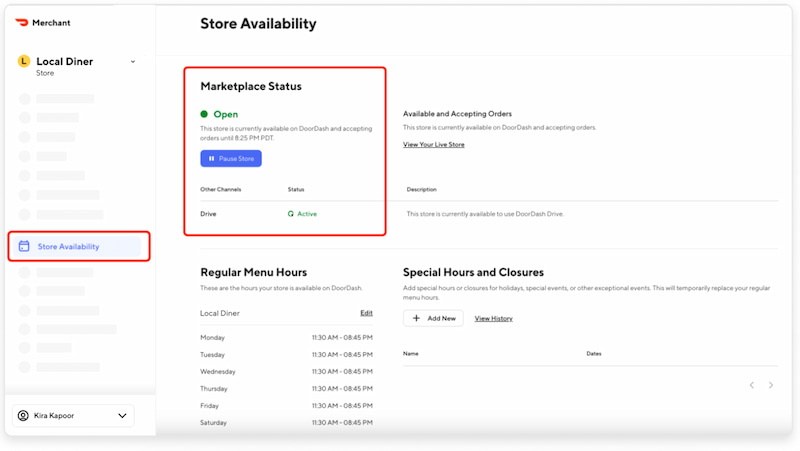Viewport: 800px width, 451px height.
Task: Click the Kira Kapoor profile icon
Action: [24, 415]
